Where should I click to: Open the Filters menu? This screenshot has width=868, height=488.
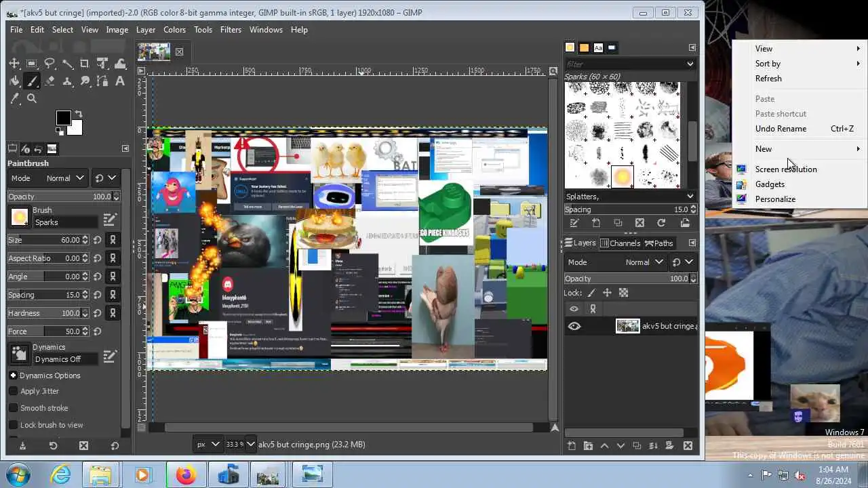231,30
